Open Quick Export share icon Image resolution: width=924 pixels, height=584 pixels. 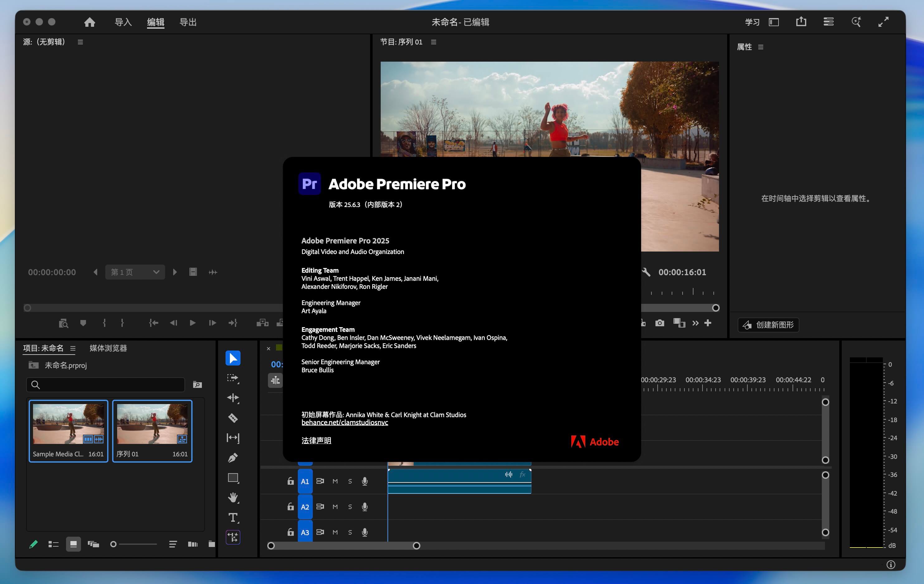click(801, 22)
